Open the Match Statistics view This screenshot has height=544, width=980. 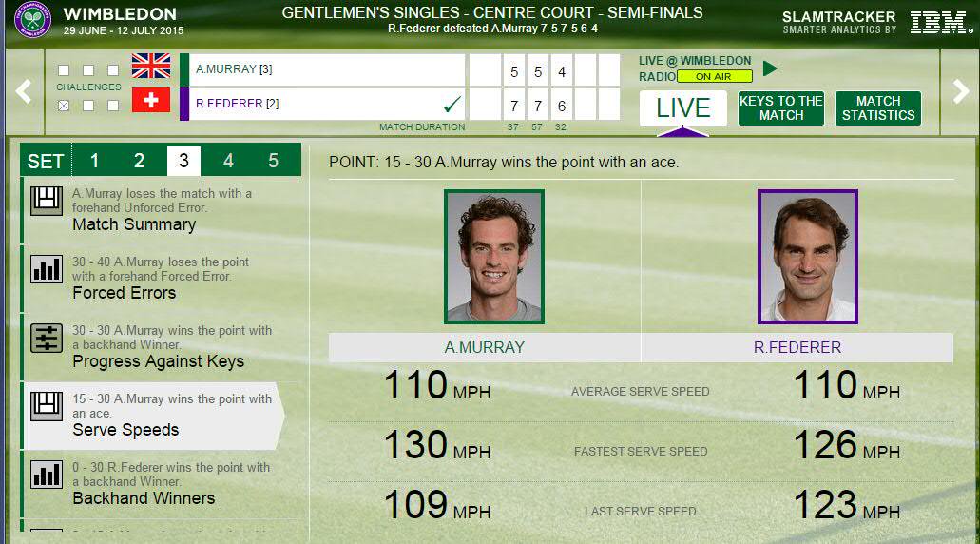tap(877, 108)
